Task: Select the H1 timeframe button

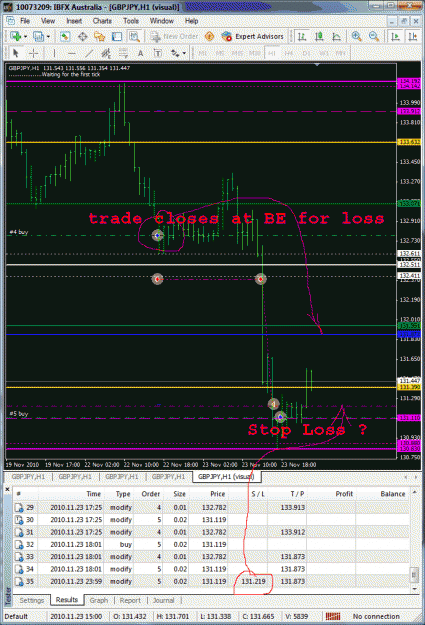Action: click(x=272, y=53)
